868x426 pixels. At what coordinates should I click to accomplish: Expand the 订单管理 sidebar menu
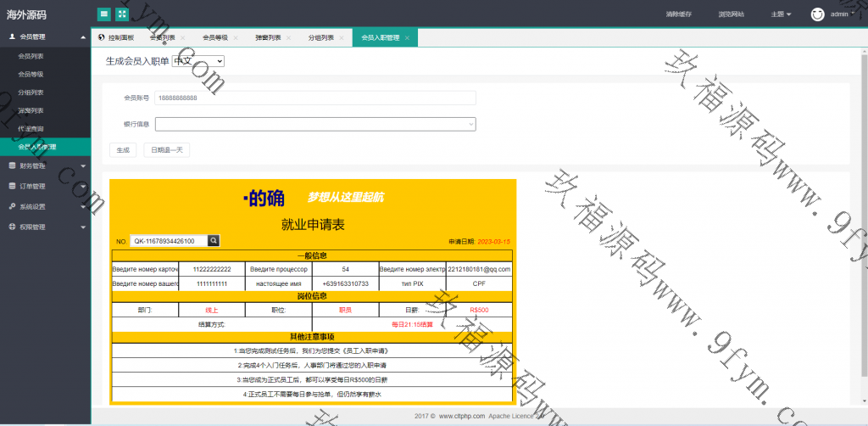[x=45, y=186]
